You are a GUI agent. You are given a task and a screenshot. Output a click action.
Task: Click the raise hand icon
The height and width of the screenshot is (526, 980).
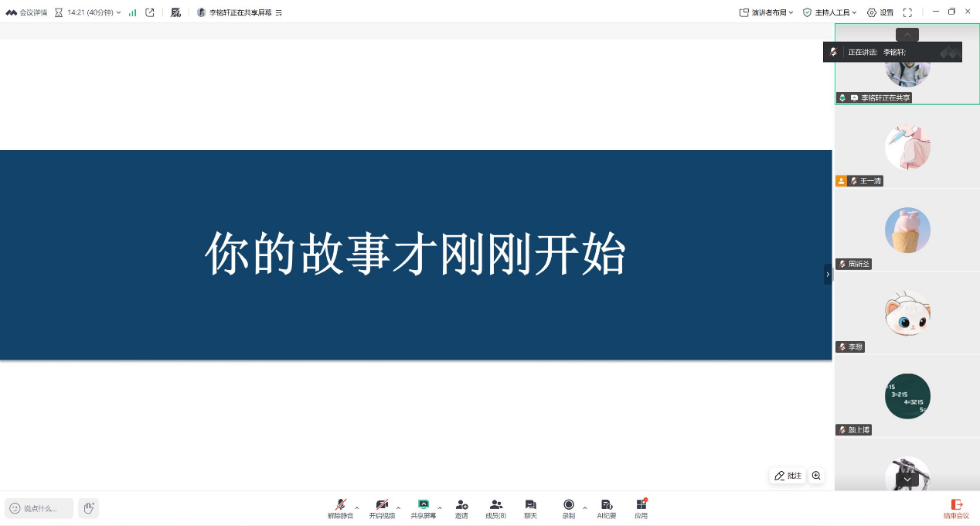pyautogui.click(x=88, y=508)
